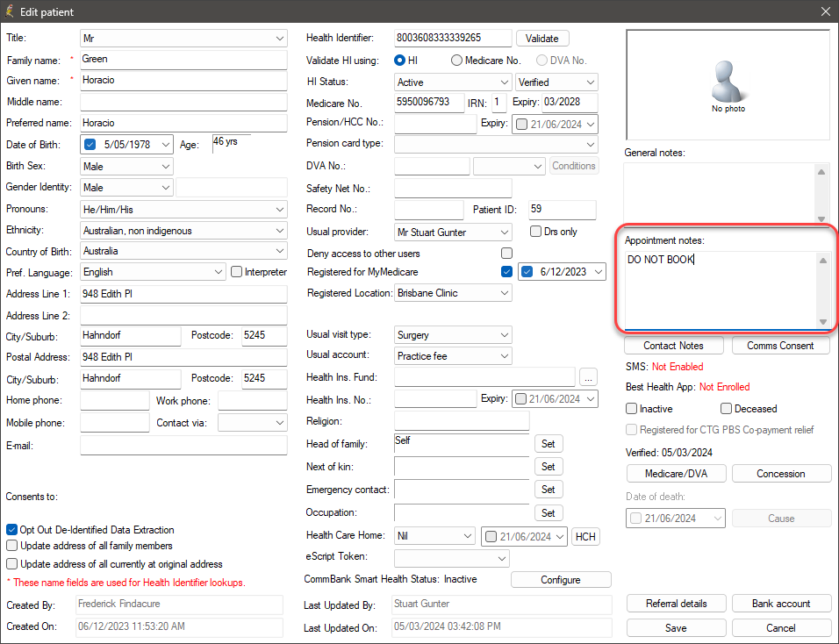
Task: Set the Head of family
Action: tap(548, 443)
